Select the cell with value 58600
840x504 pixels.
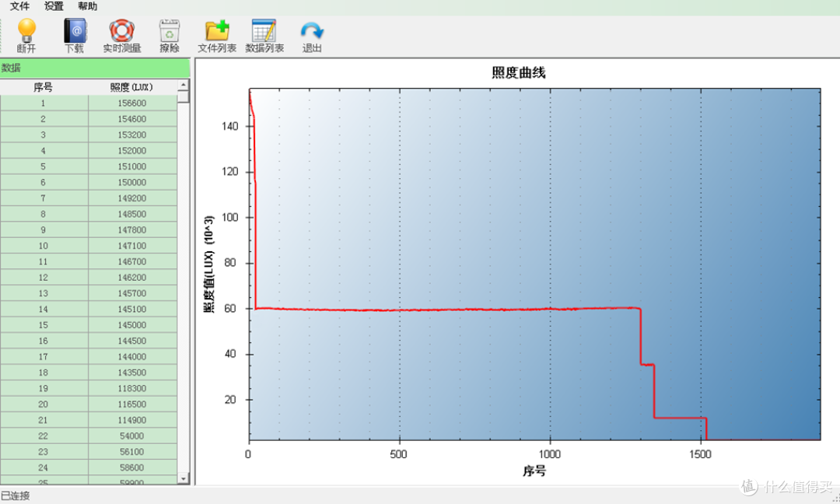132,467
